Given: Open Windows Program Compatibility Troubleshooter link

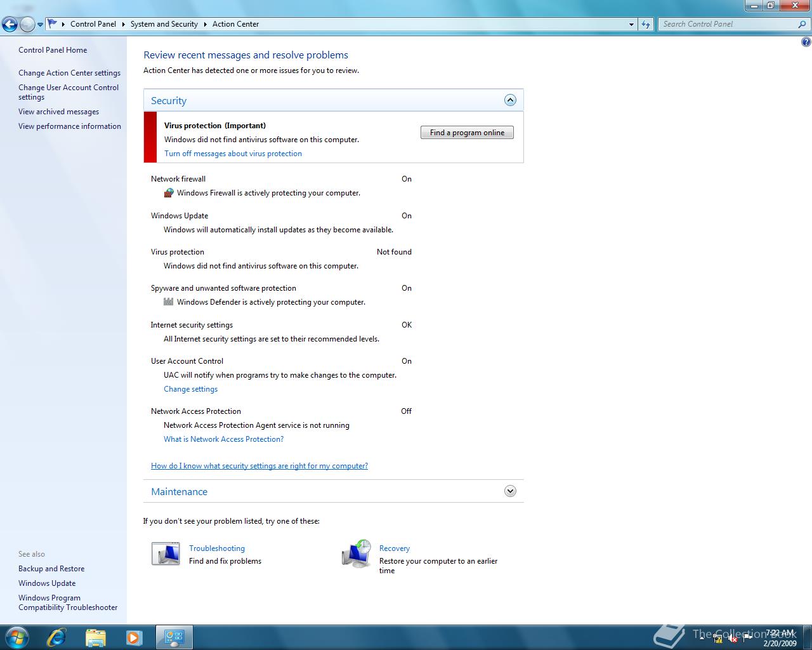Looking at the screenshot, I should click(x=68, y=602).
